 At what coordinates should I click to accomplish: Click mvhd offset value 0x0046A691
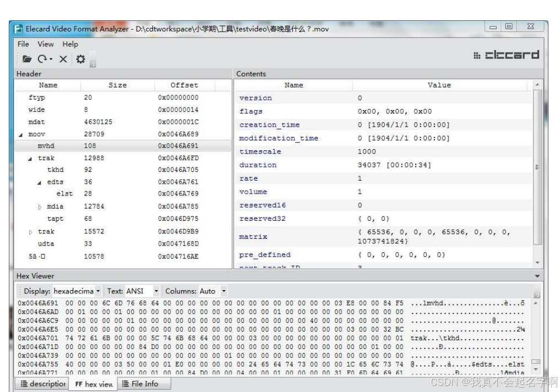click(x=178, y=146)
